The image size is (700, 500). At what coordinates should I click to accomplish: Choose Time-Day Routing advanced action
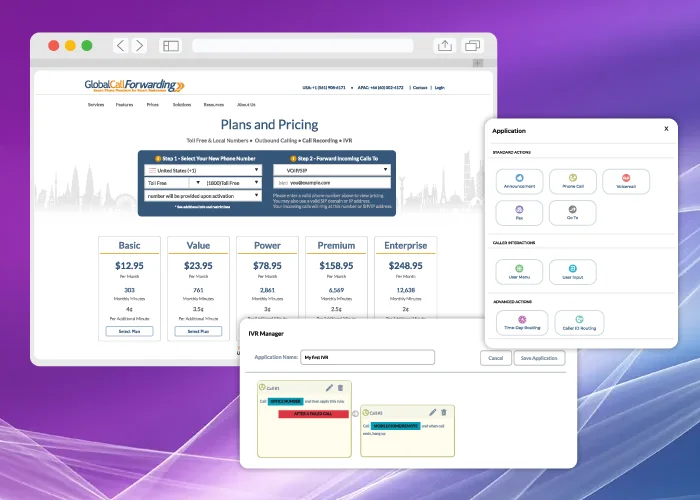[522, 322]
